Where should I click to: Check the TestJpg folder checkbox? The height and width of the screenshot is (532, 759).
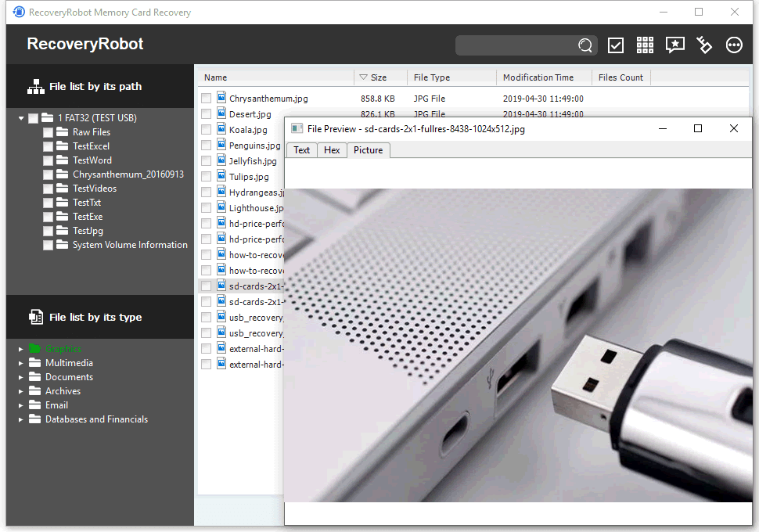tap(48, 231)
